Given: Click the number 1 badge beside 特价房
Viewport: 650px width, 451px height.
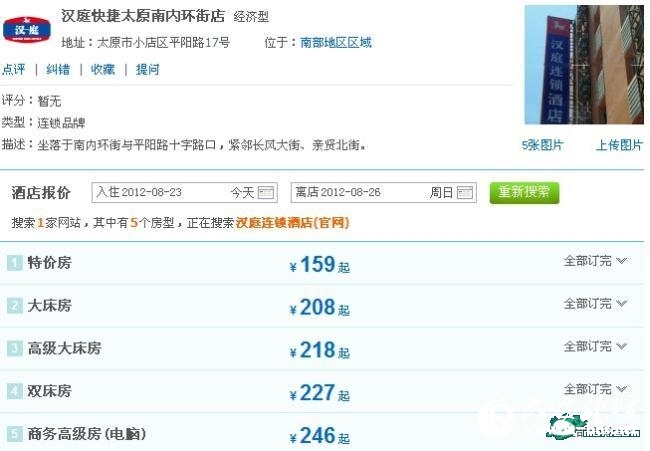Looking at the screenshot, I should click(x=15, y=263).
